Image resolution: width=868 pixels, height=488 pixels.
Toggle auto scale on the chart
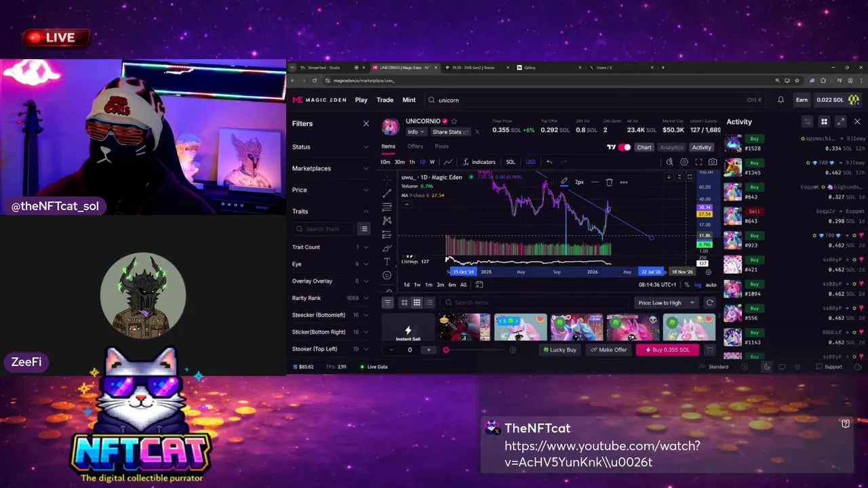point(711,285)
